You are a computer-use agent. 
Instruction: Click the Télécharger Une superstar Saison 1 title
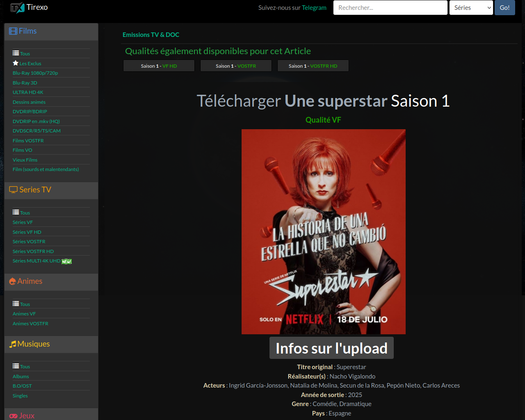323,101
